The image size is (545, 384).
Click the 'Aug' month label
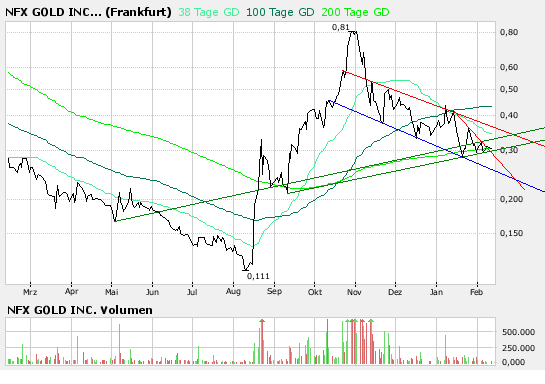coord(233,291)
